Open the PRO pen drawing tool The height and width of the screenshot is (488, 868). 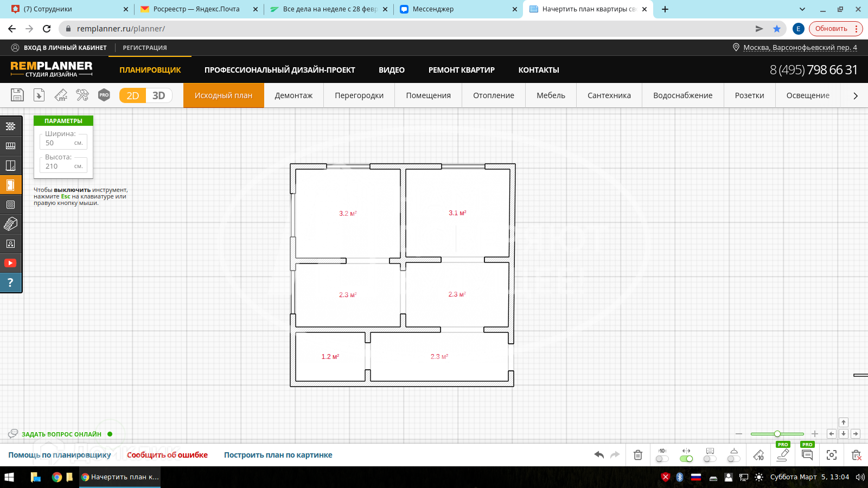(782, 455)
